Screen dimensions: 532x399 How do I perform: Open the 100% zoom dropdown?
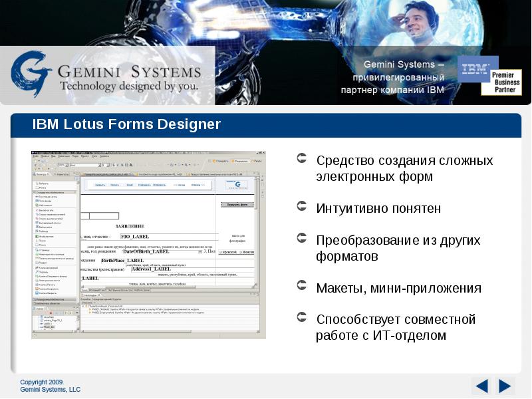(63, 165)
